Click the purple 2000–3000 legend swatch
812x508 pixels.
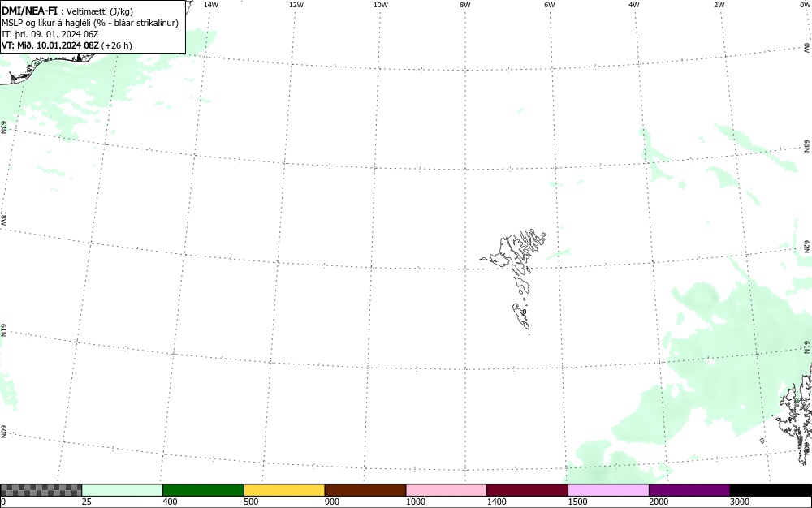pos(689,490)
